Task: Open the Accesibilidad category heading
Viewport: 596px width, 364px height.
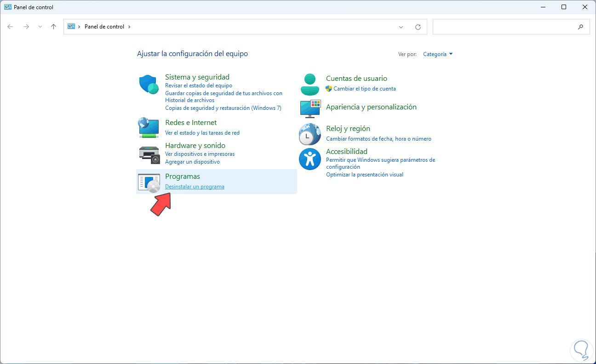Action: [347, 152]
